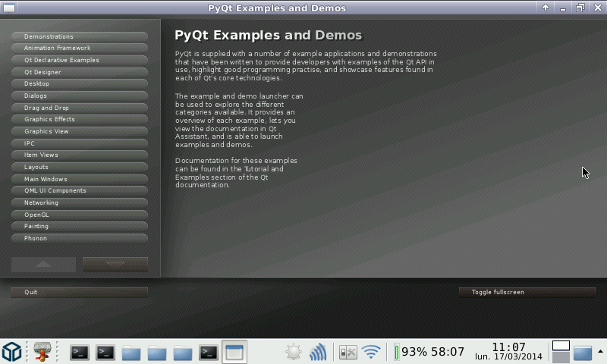Maximize the PyQt Examples window
This screenshot has height=364, width=607.
[580, 8]
